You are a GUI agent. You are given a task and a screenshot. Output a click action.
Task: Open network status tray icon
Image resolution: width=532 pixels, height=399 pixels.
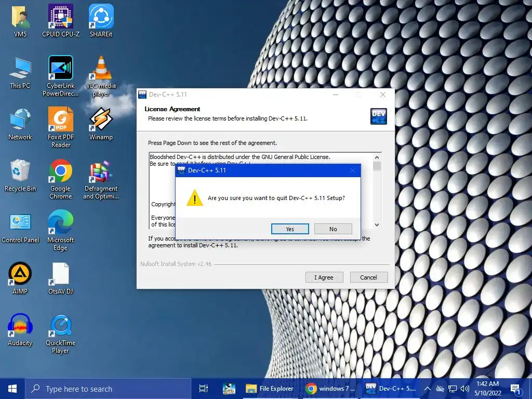coord(453,389)
